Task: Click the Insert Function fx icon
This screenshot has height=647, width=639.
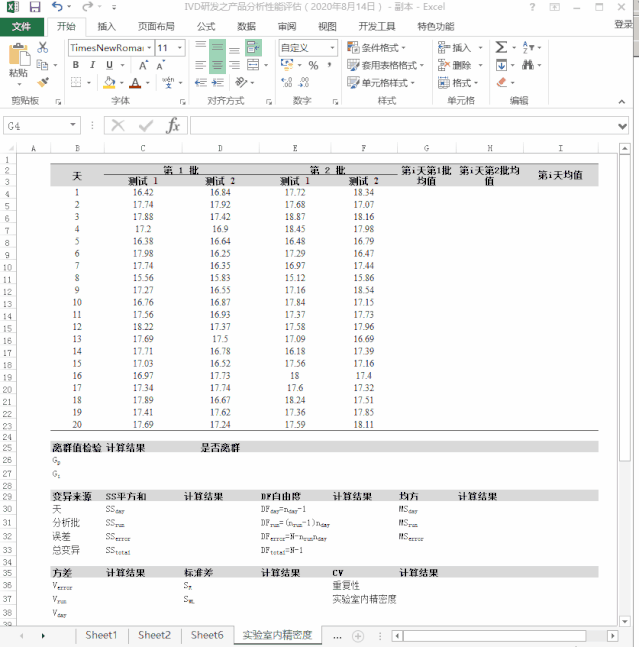Action: coord(172,125)
